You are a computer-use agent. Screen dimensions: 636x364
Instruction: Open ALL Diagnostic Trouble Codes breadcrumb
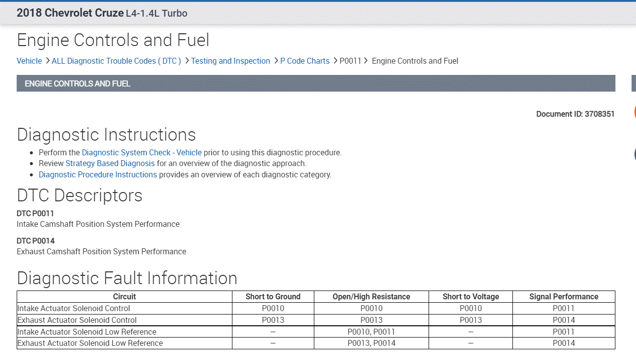[116, 61]
